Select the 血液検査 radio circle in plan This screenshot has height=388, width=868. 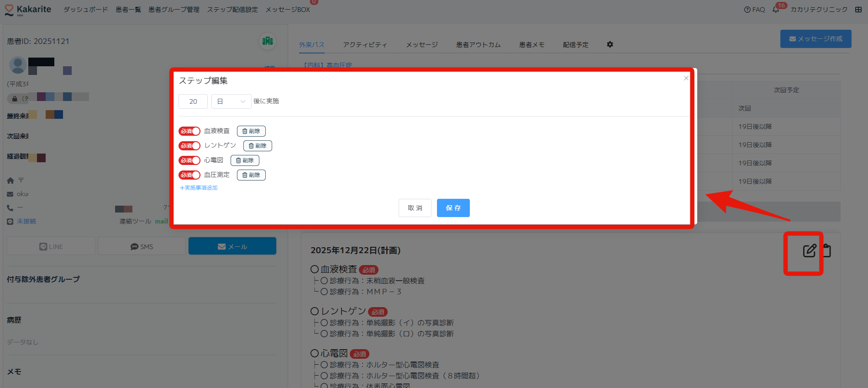point(315,269)
